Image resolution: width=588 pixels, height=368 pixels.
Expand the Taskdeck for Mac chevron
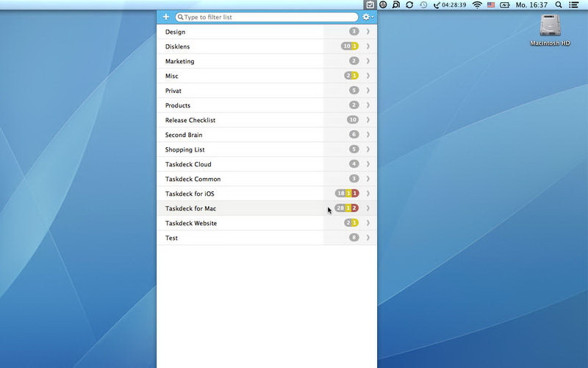pyautogui.click(x=368, y=208)
